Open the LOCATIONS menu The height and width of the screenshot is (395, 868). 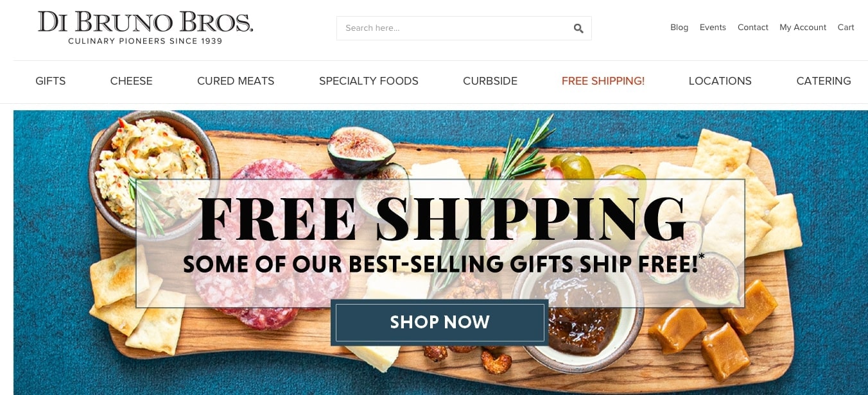tap(720, 81)
